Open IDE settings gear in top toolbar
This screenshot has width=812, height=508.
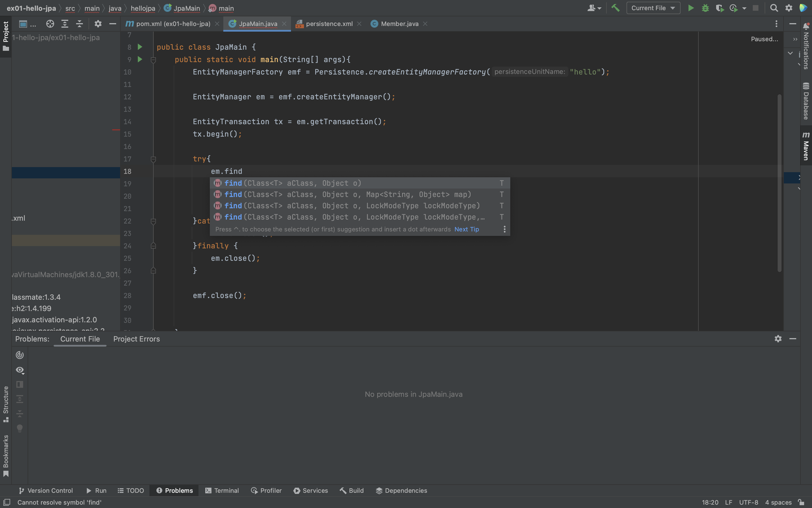click(789, 8)
